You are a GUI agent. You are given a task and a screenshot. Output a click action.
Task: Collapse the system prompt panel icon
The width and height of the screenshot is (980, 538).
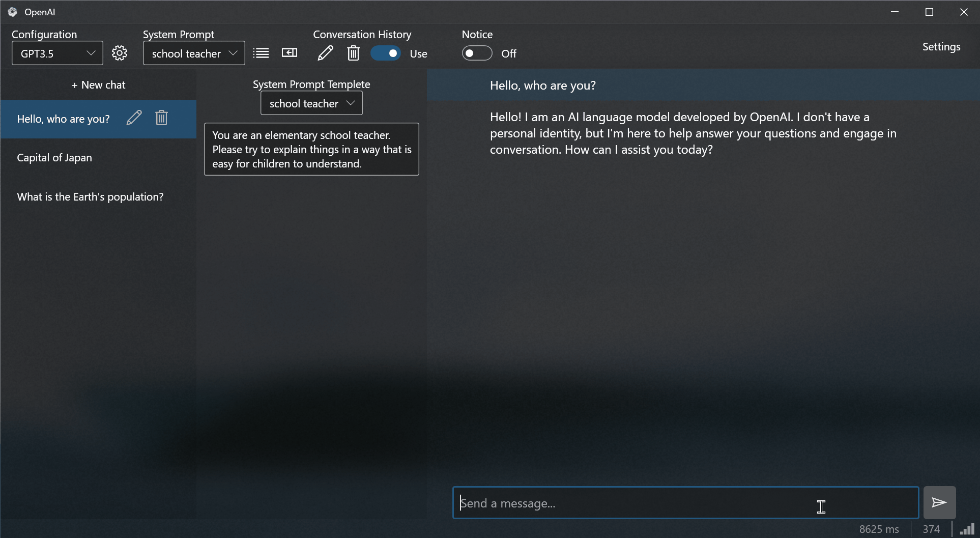tap(290, 53)
